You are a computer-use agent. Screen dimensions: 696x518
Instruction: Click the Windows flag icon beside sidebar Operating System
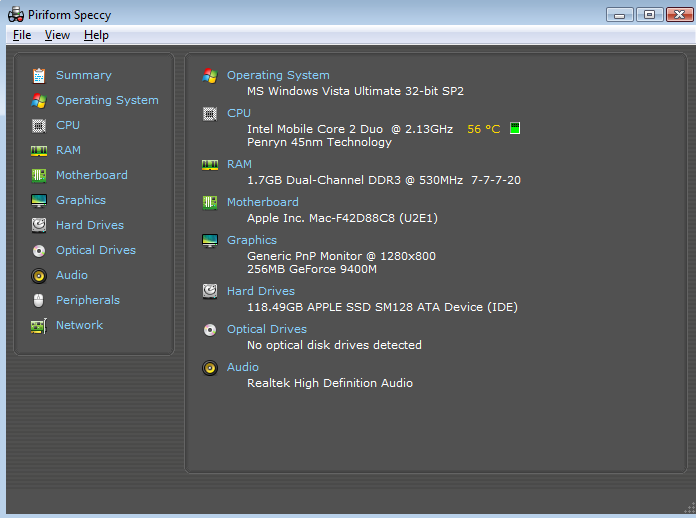pyautogui.click(x=39, y=101)
